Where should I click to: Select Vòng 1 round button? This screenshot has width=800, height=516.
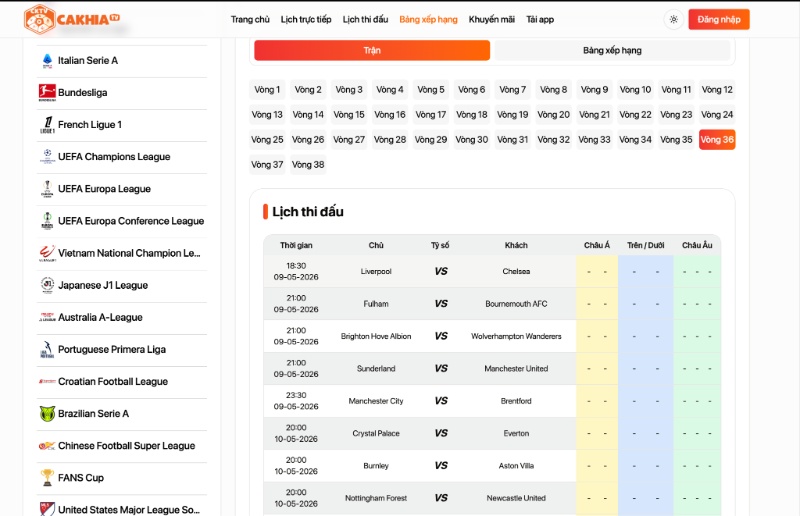(267, 89)
